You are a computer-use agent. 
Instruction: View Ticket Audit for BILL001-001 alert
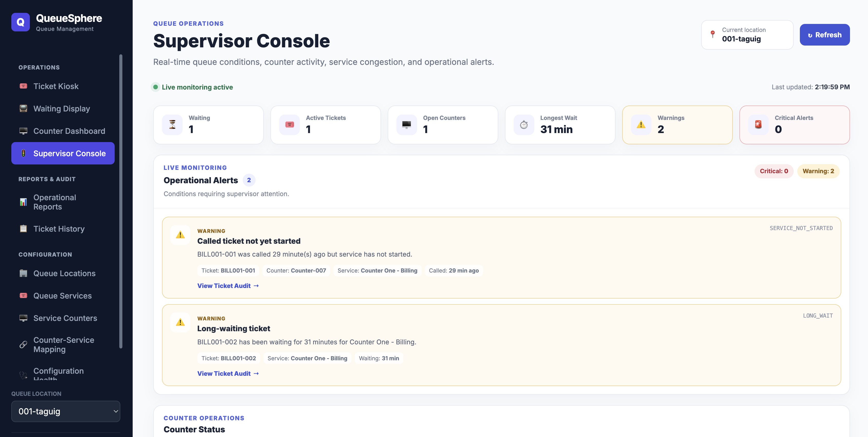(228, 286)
